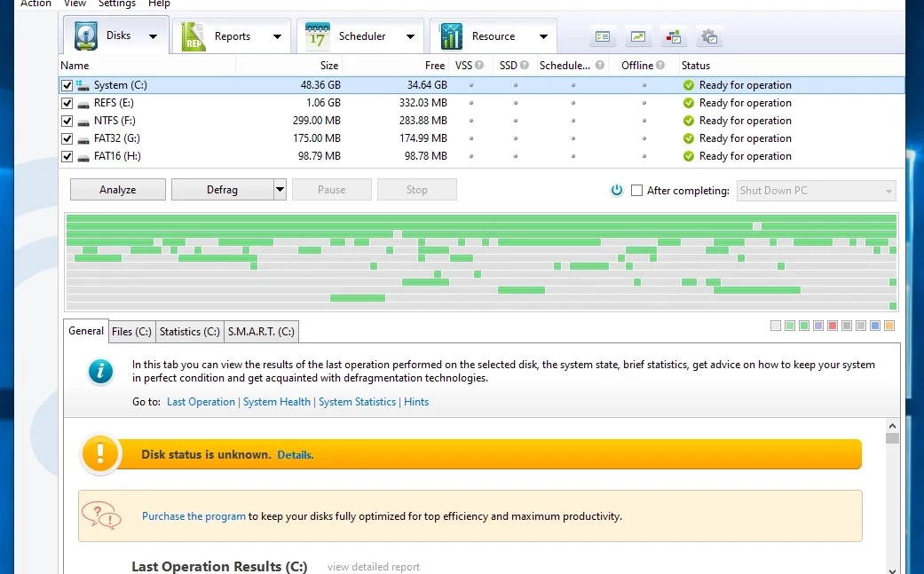This screenshot has height=574, width=924.
Task: Enable the After completing checkbox
Action: tap(636, 190)
